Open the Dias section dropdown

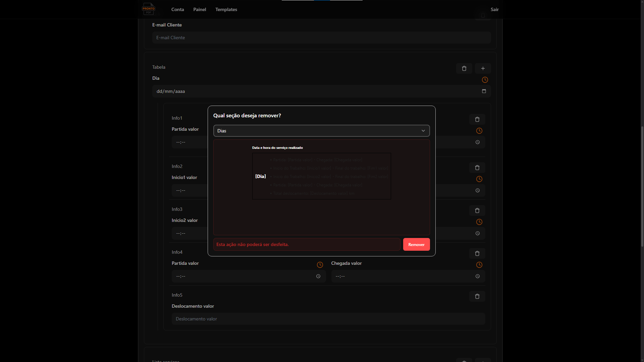(x=321, y=131)
